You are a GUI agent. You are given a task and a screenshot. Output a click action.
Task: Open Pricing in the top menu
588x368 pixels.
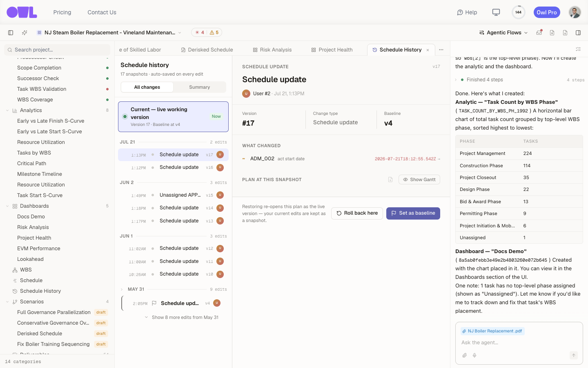(62, 12)
